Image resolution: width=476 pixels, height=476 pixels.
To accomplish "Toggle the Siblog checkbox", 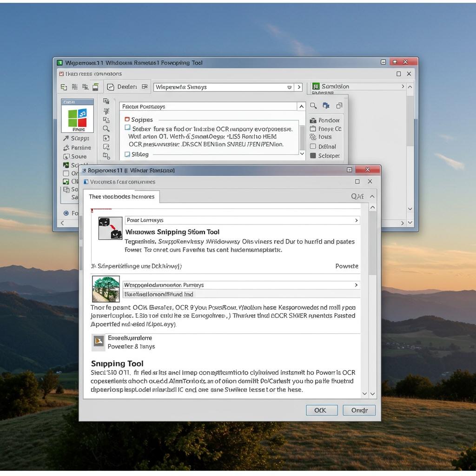I will pos(127,154).
